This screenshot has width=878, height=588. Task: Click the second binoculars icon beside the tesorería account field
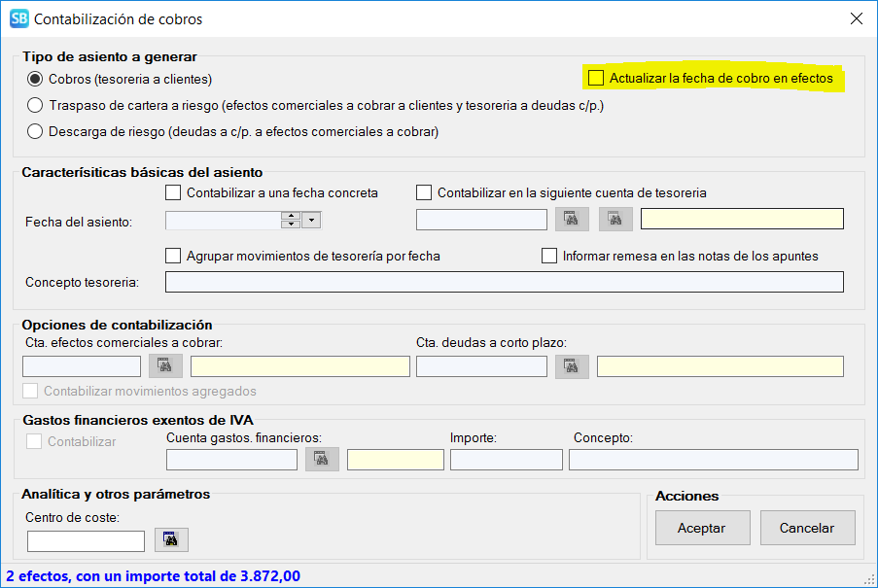tap(615, 220)
